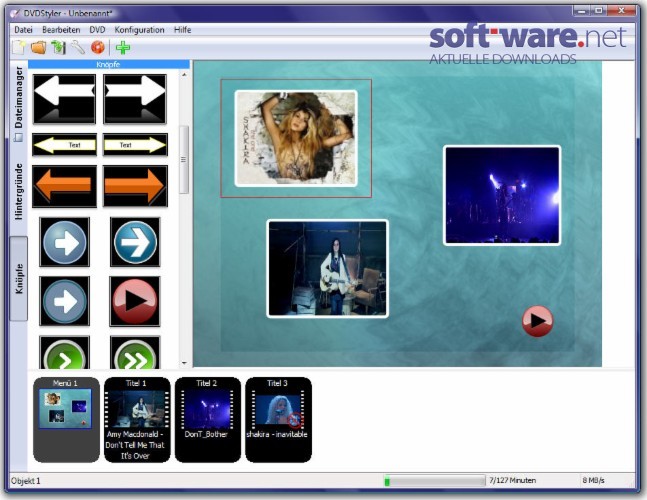Select Titel 1 Amy Macdonald clip
The image size is (647, 500).
click(x=137, y=420)
